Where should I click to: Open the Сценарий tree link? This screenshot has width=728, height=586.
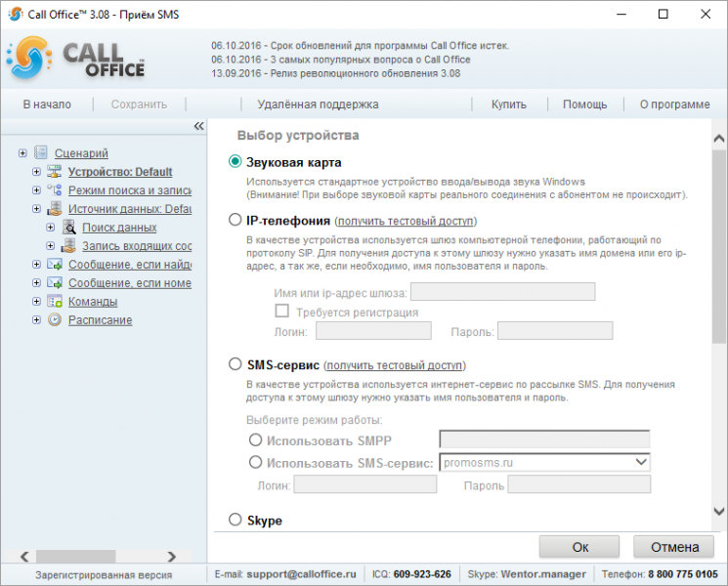pos(81,153)
